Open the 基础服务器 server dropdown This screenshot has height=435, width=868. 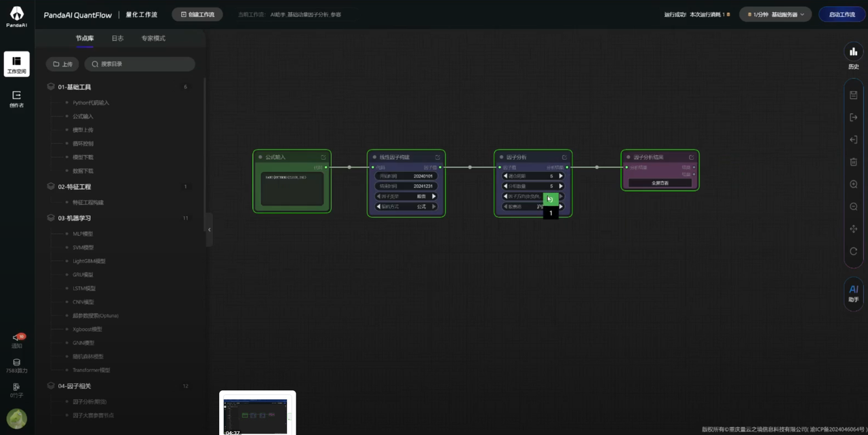pyautogui.click(x=777, y=14)
